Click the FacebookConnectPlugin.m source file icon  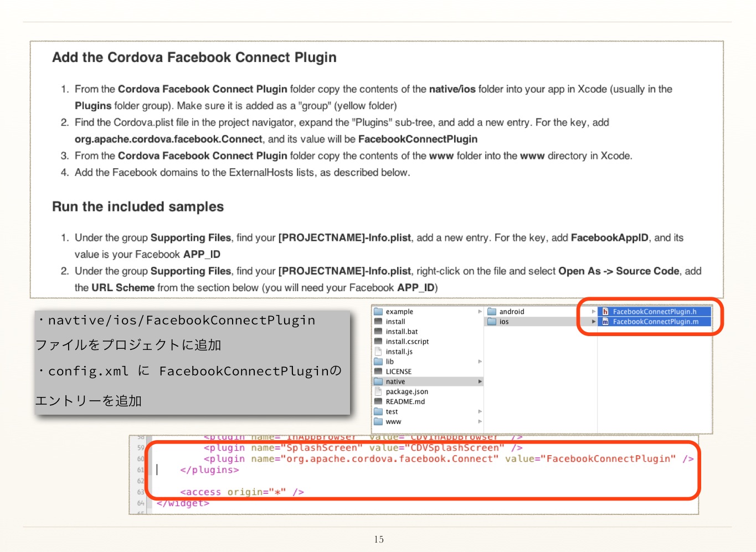605,322
